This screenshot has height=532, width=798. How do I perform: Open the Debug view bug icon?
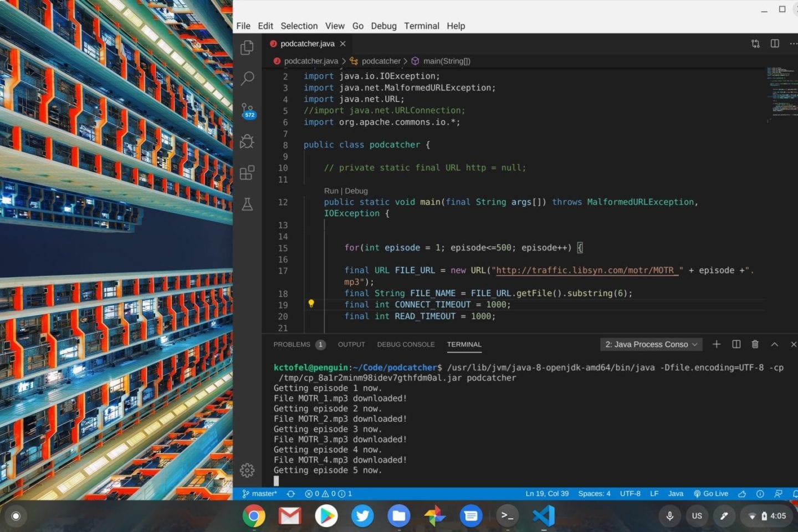[247, 141]
